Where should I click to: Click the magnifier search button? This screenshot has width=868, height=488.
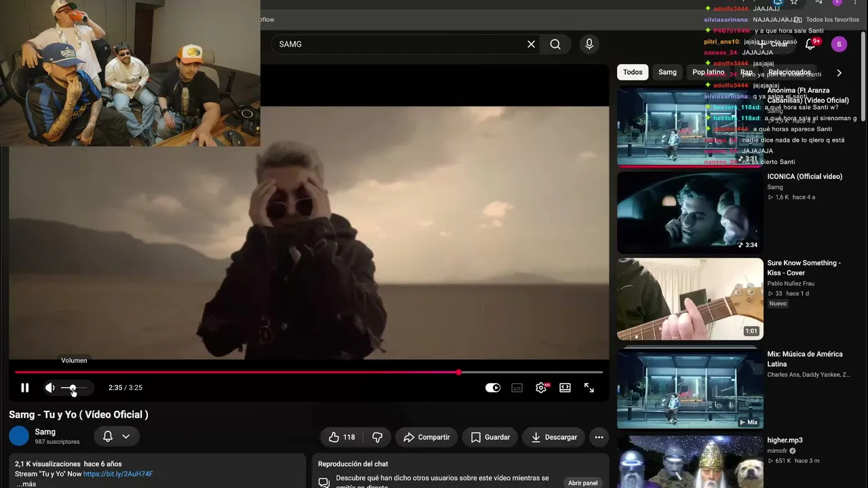(x=555, y=44)
